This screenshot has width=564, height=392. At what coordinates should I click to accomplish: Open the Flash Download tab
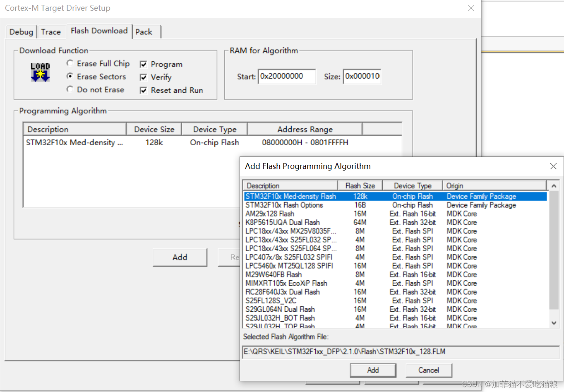99,31
